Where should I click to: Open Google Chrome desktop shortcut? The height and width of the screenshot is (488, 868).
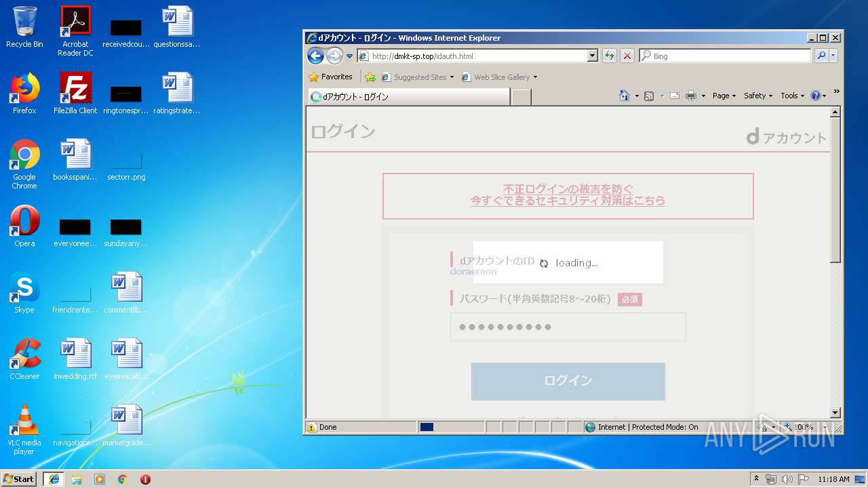24,165
